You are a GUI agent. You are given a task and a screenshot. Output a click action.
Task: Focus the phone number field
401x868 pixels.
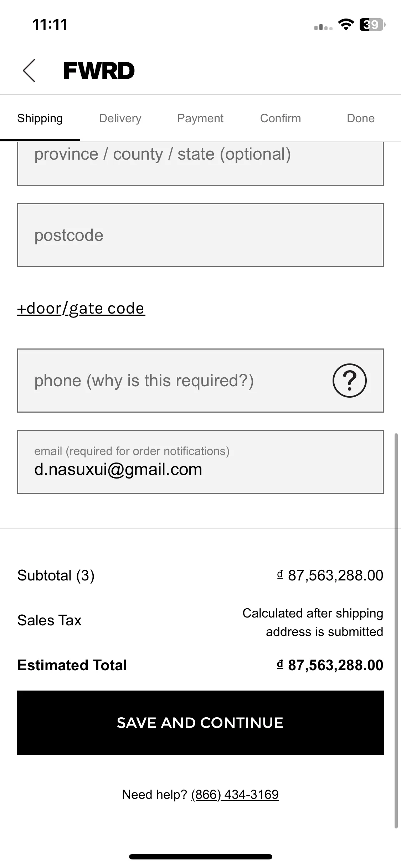pos(175,381)
